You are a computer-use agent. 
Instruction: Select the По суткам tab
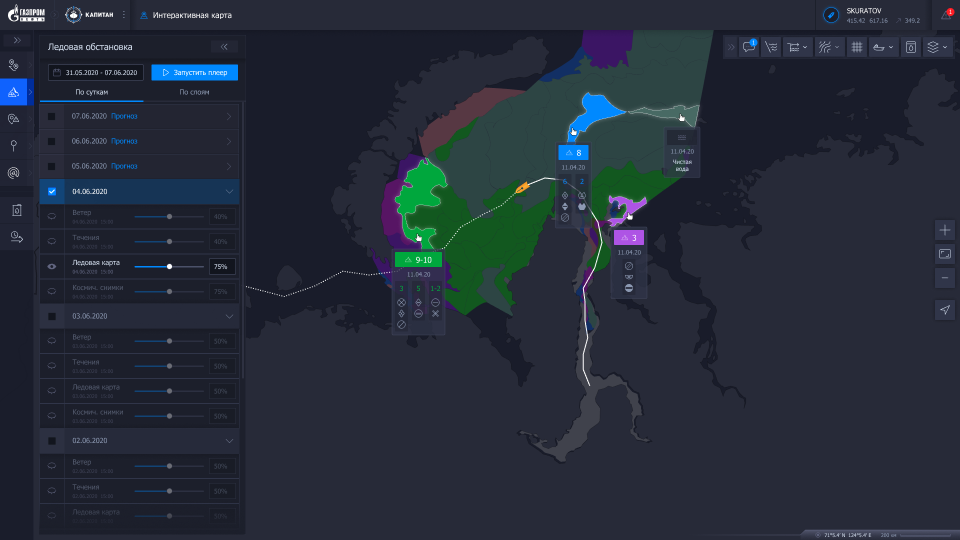coord(91,92)
